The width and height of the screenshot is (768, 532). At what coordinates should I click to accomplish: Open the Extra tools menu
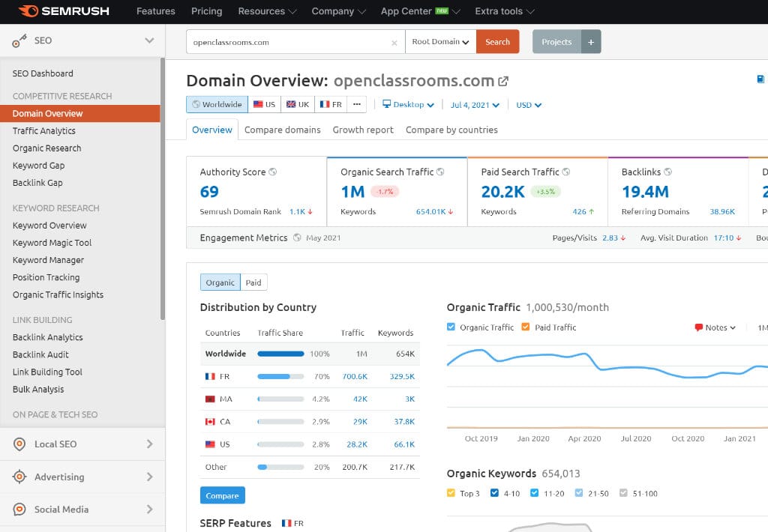click(505, 11)
